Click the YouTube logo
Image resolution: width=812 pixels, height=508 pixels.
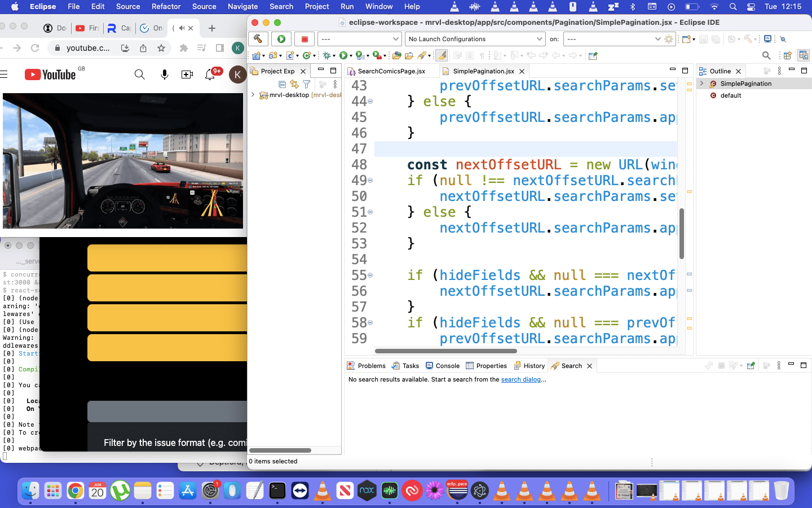[x=50, y=75]
